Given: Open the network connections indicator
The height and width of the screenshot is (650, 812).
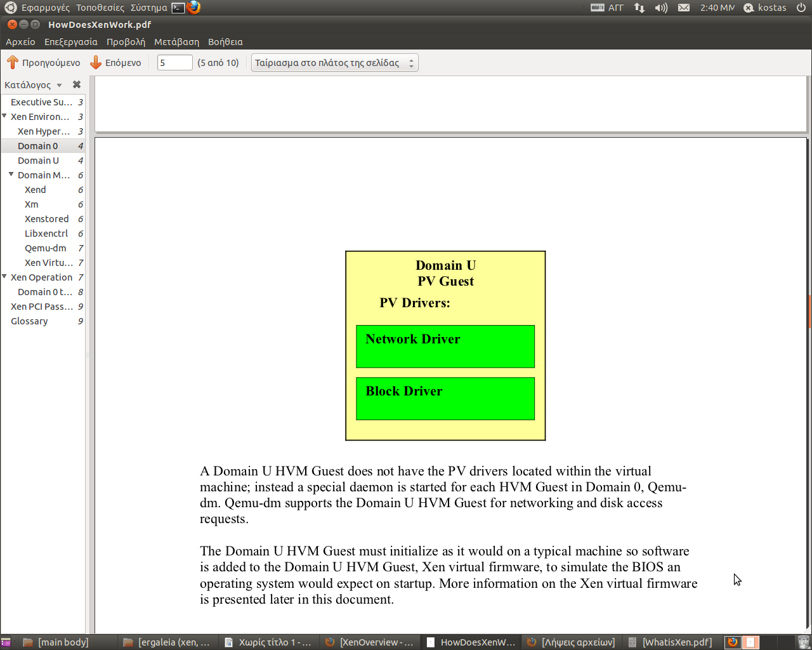Looking at the screenshot, I should click(x=639, y=8).
